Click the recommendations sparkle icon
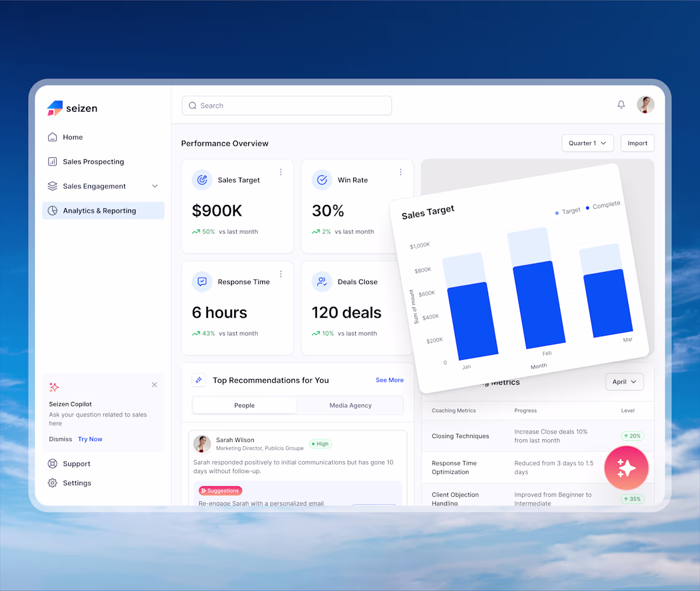The width and height of the screenshot is (700, 591). (199, 380)
